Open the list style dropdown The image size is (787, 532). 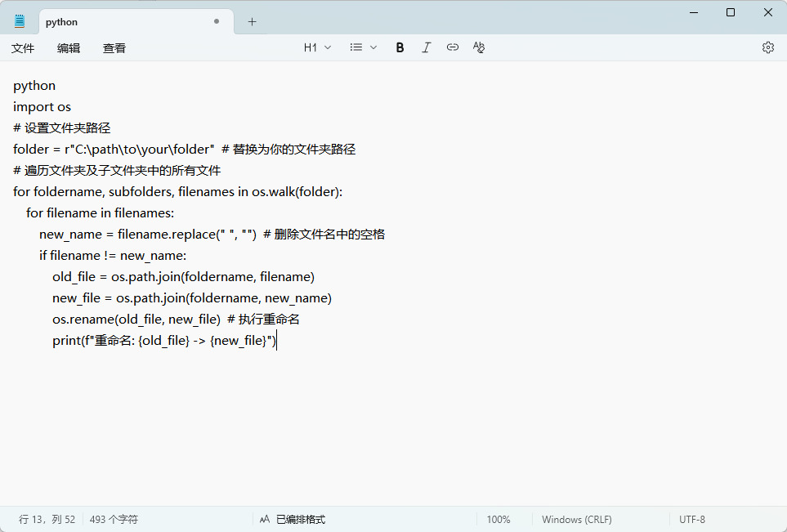click(x=363, y=47)
